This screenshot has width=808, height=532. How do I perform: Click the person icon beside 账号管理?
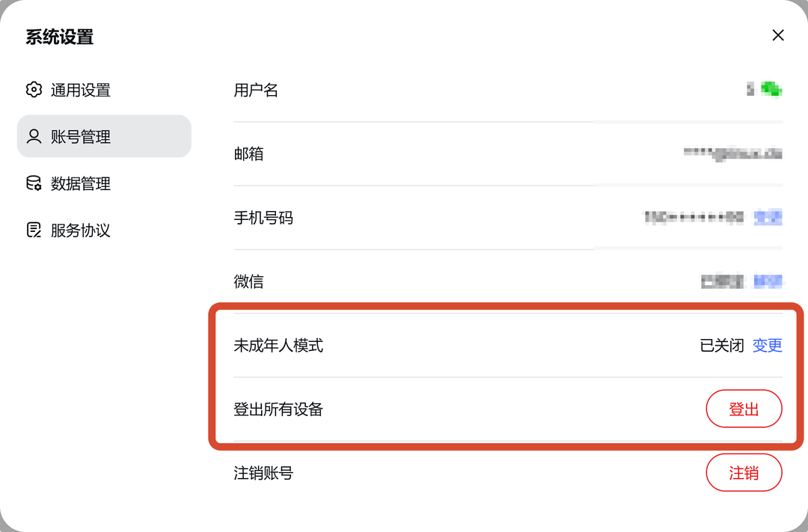pyautogui.click(x=34, y=136)
